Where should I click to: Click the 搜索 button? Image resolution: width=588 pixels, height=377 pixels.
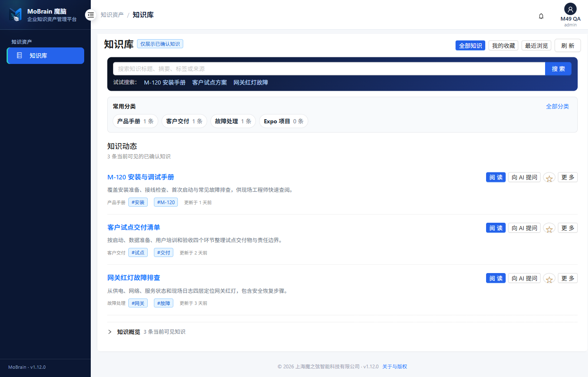click(558, 69)
